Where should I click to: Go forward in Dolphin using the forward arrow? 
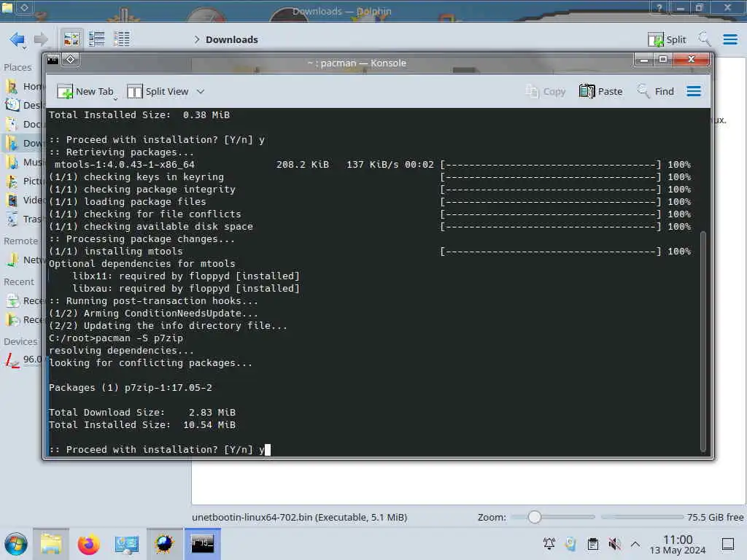[41, 39]
